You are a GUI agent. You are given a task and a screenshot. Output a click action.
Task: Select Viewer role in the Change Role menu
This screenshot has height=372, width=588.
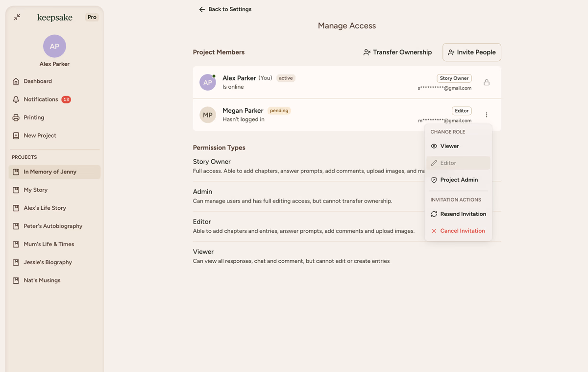(449, 146)
